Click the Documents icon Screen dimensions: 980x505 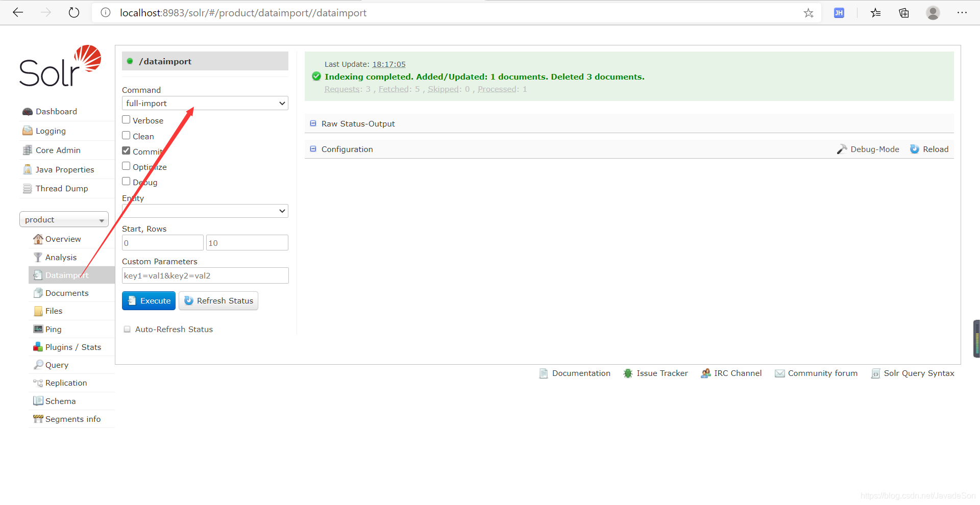pos(38,293)
